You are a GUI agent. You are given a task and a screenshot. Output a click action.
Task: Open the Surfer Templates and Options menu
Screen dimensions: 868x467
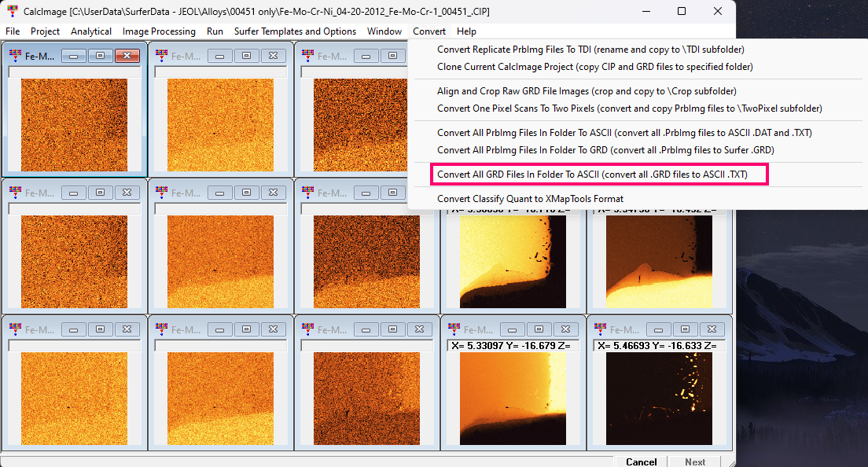[295, 31]
